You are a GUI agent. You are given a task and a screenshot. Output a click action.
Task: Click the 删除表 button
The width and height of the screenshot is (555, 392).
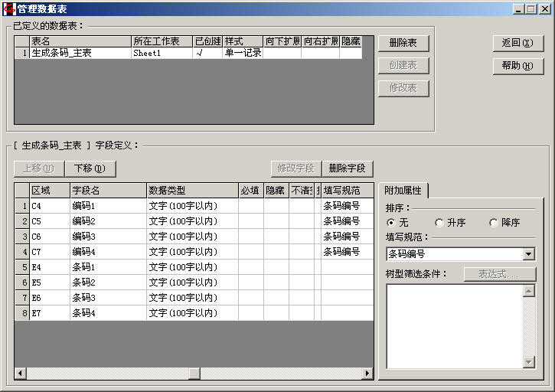pos(403,43)
